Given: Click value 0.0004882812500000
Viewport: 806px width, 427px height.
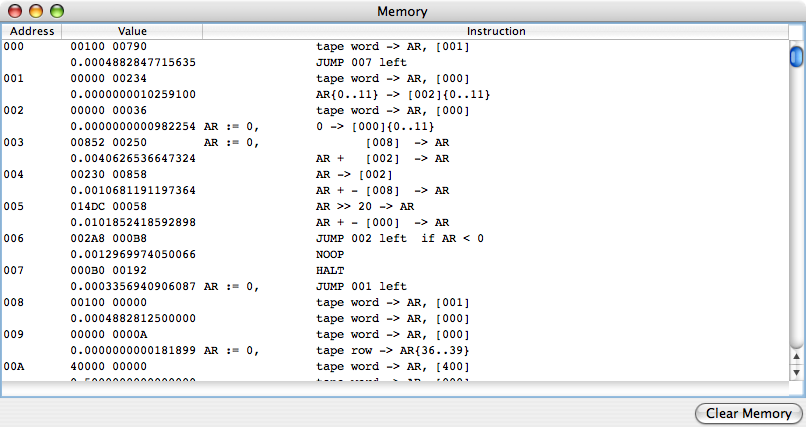Looking at the screenshot, I should click(133, 318).
